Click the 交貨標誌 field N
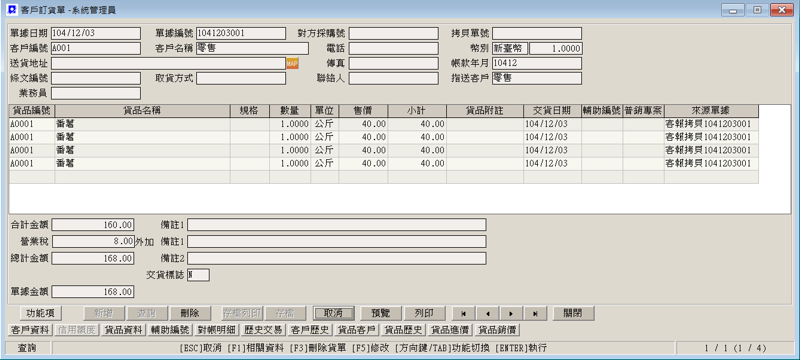800x360 pixels. pyautogui.click(x=198, y=275)
